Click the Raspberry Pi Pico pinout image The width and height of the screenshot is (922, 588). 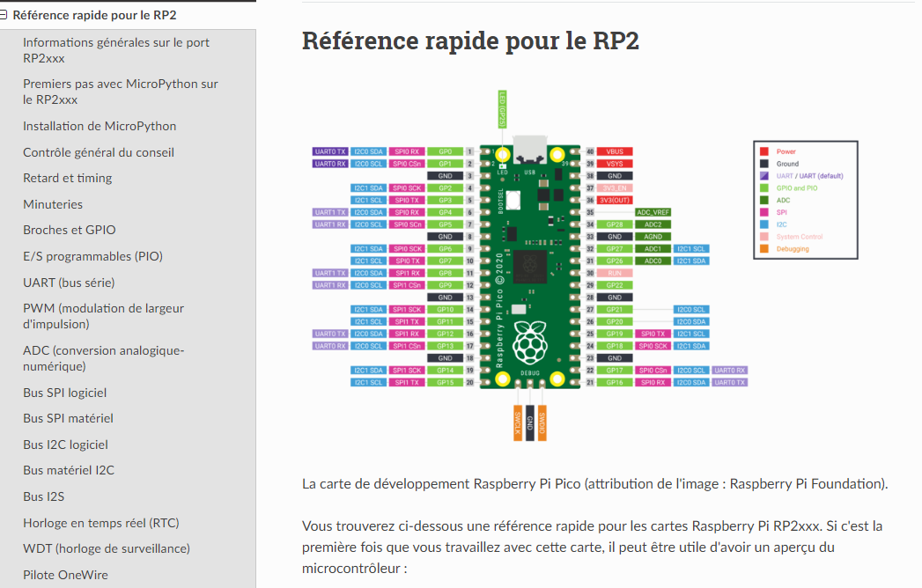click(x=585, y=265)
